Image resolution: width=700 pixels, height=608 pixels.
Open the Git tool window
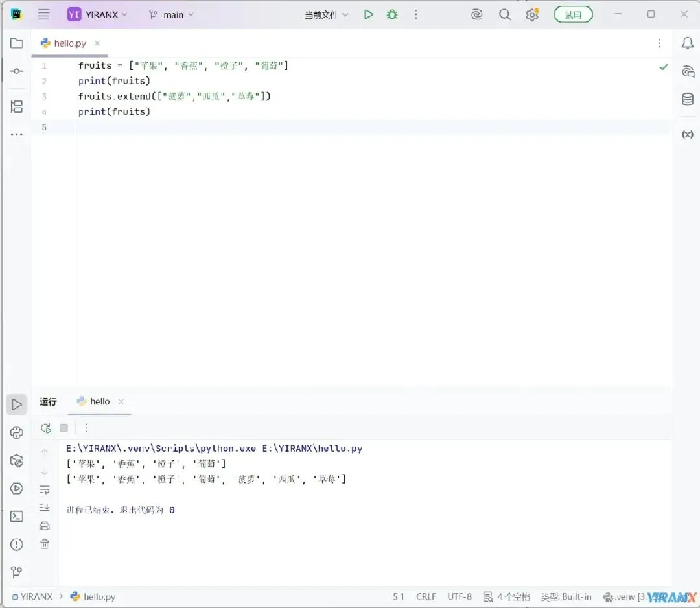[x=16, y=572]
